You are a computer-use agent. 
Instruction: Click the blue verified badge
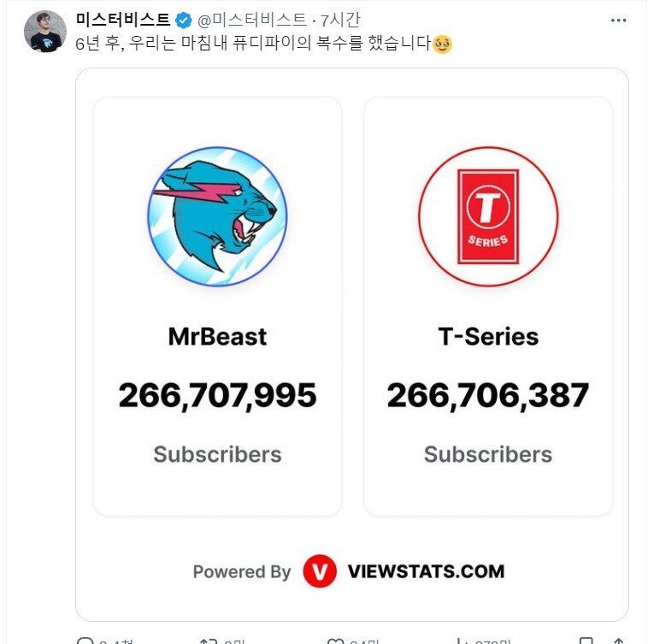point(183,20)
